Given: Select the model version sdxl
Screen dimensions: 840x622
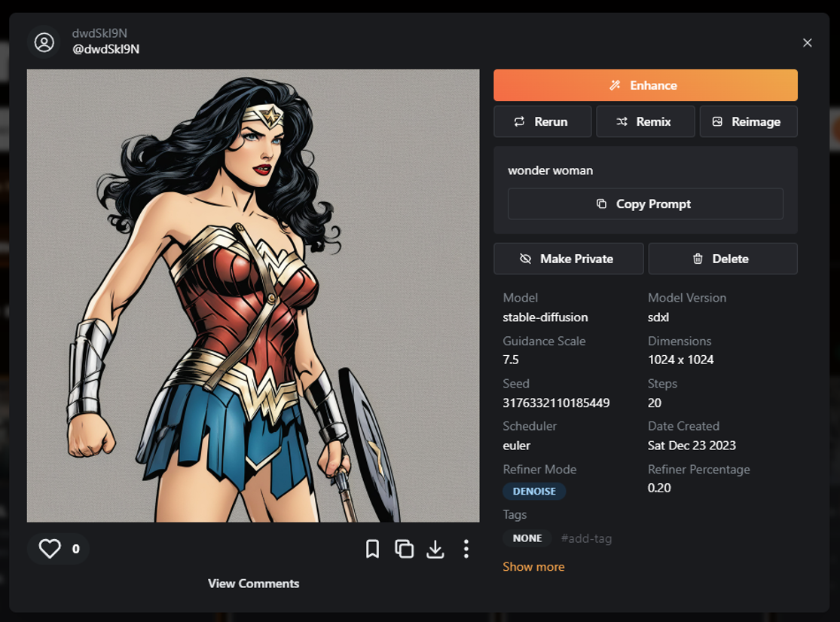Looking at the screenshot, I should pyautogui.click(x=658, y=317).
